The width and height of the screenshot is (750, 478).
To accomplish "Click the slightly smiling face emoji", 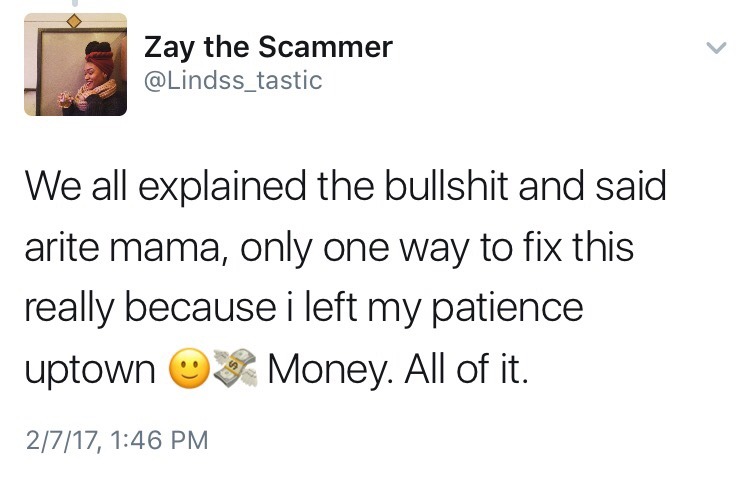I will [x=190, y=368].
